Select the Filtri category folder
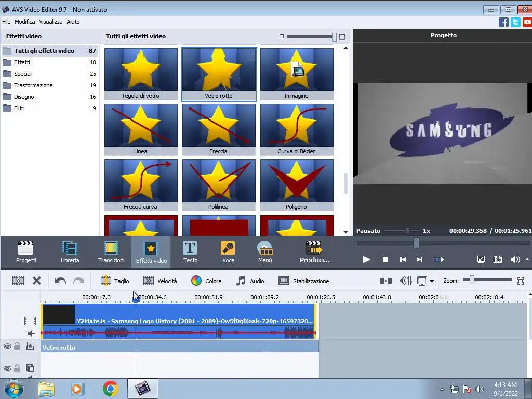The image size is (532, 399). pos(50,108)
